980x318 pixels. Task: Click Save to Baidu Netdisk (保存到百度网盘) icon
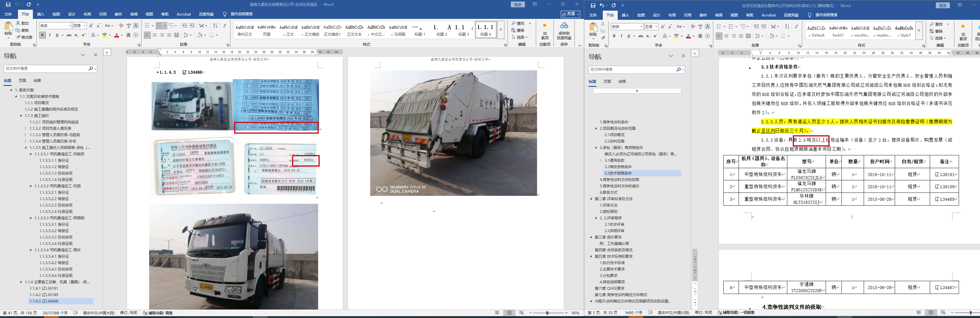pyautogui.click(x=564, y=31)
